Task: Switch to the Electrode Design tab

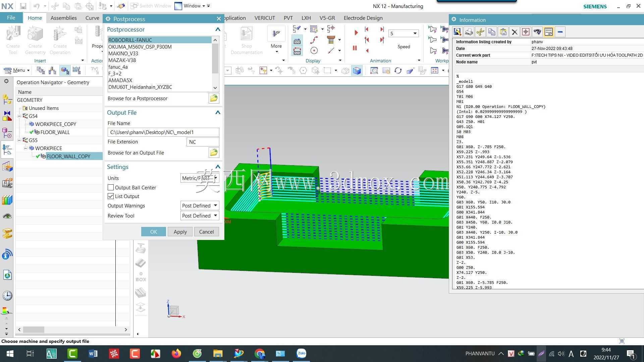Action: pos(363,18)
